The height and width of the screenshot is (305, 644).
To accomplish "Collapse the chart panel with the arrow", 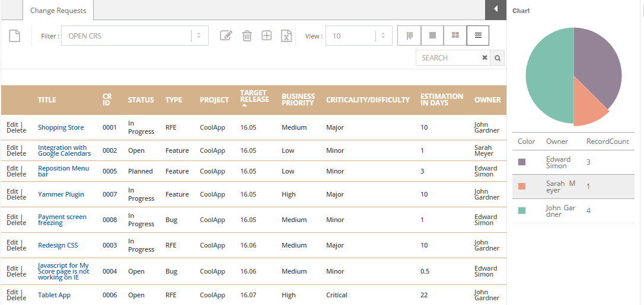I will tap(496, 9).
